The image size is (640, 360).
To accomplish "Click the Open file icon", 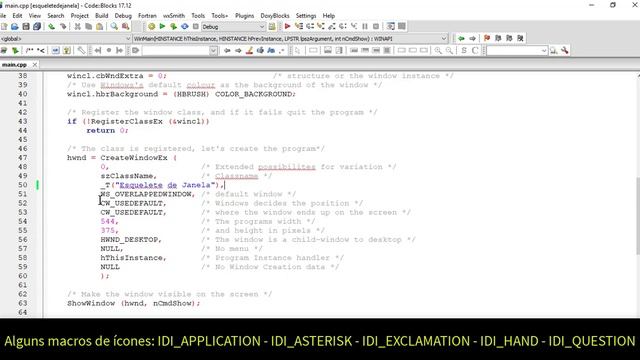I will click(15, 27).
